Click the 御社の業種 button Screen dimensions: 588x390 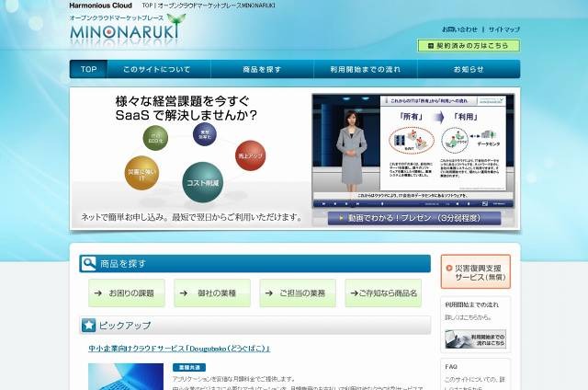click(x=212, y=292)
